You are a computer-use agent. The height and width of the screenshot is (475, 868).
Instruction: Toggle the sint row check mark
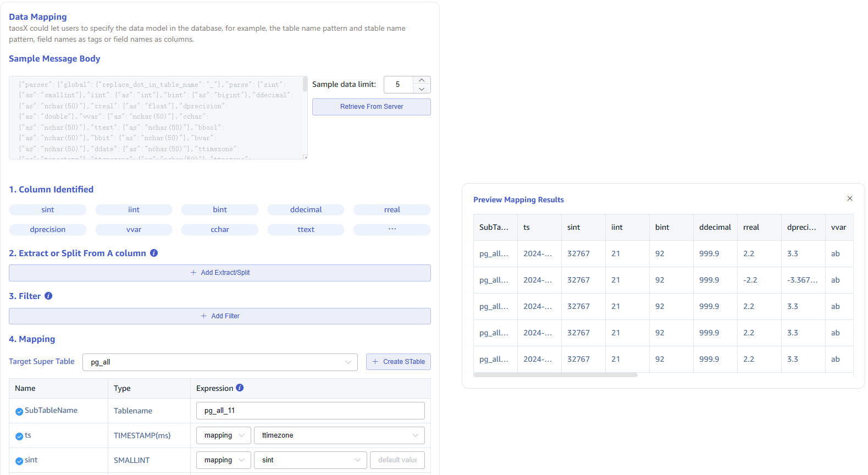[x=19, y=461]
